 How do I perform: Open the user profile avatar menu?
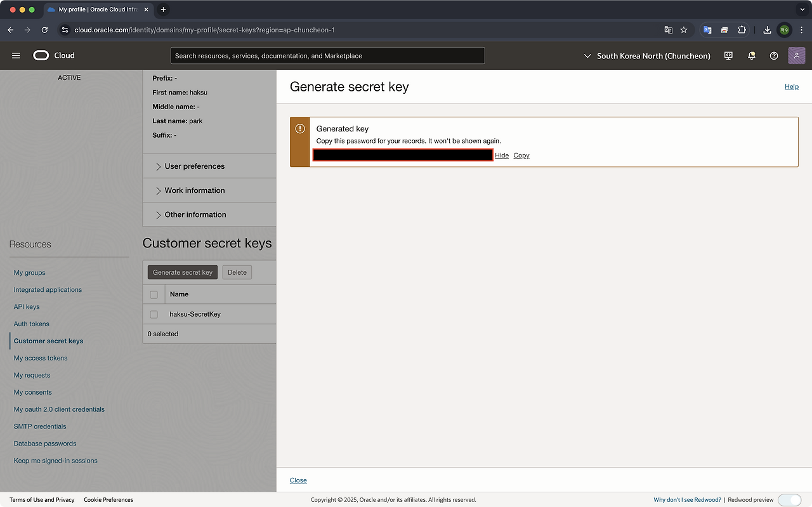click(796, 56)
